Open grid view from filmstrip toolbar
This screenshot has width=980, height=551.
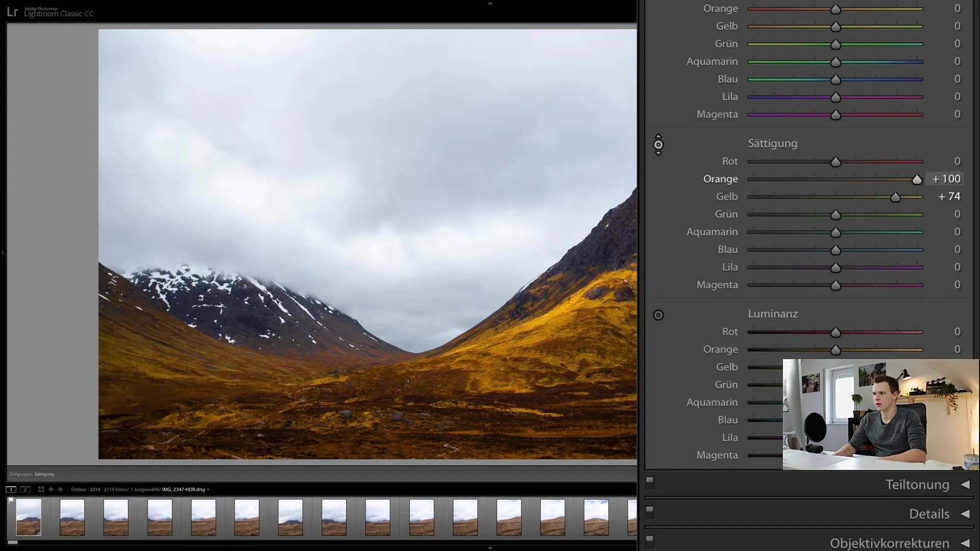[x=41, y=489]
